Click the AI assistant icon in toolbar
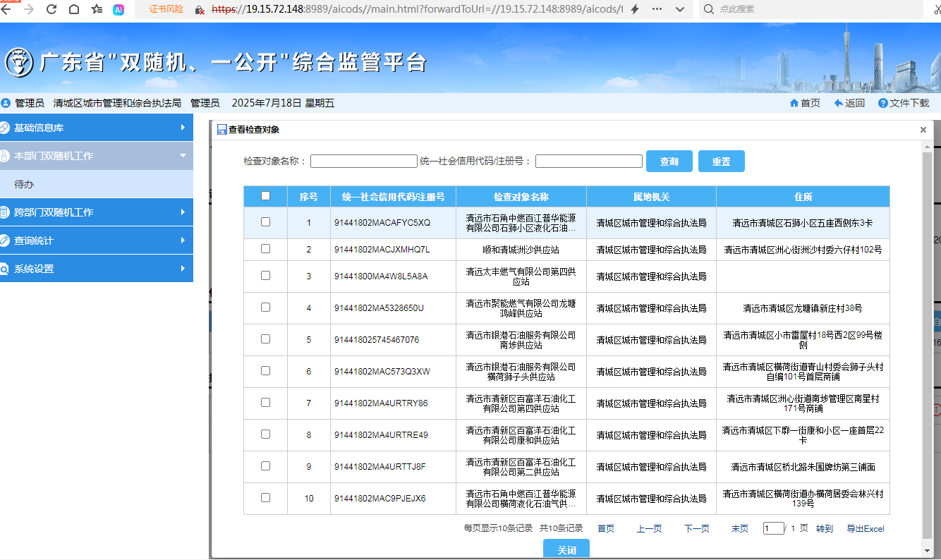941x560 pixels. pyautogui.click(x=119, y=9)
